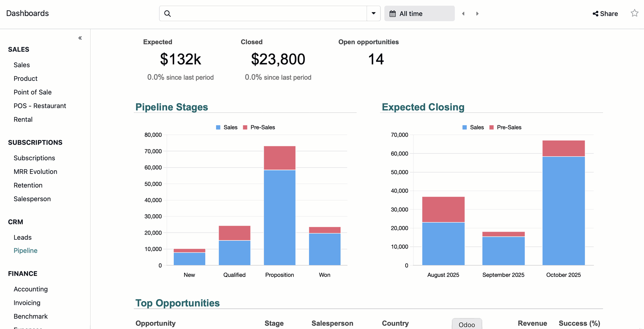The image size is (644, 329).
Task: Open the Pipeline Stages chart title link
Action: click(x=171, y=107)
